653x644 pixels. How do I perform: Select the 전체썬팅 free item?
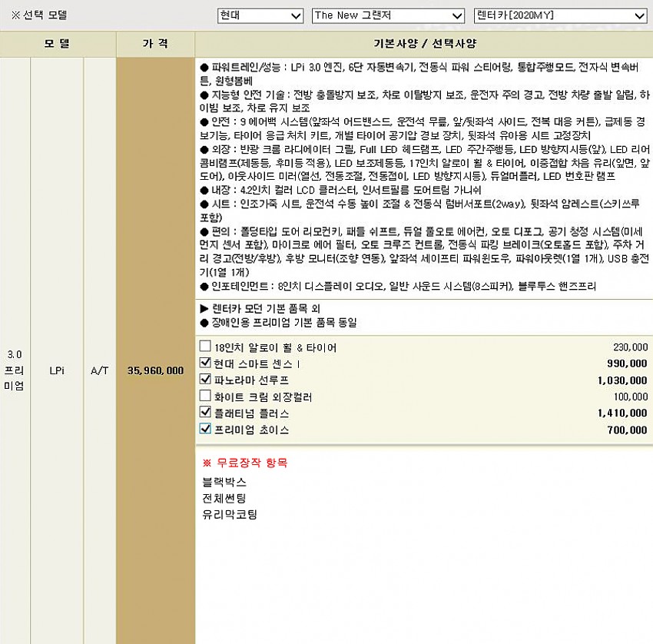click(x=224, y=498)
